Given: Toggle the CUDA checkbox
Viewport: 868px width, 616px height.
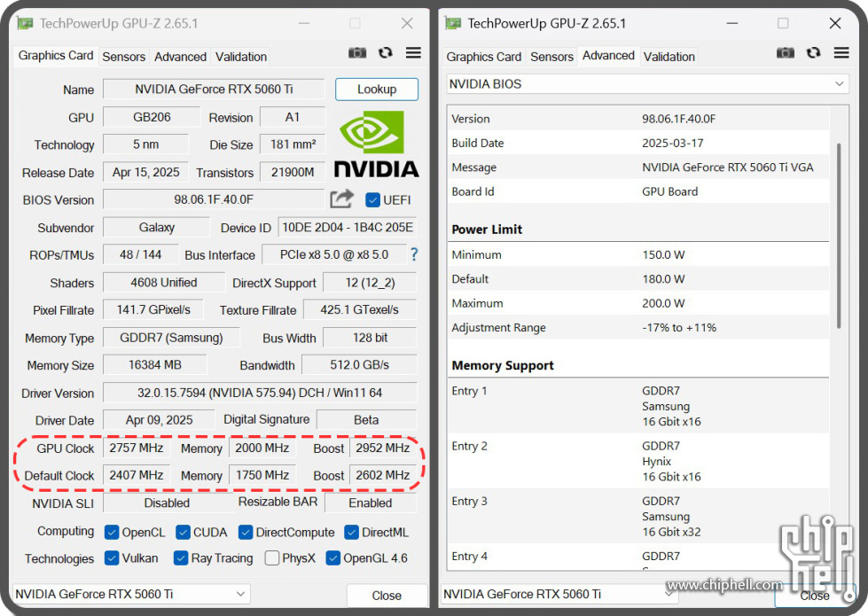Looking at the screenshot, I should [x=183, y=533].
